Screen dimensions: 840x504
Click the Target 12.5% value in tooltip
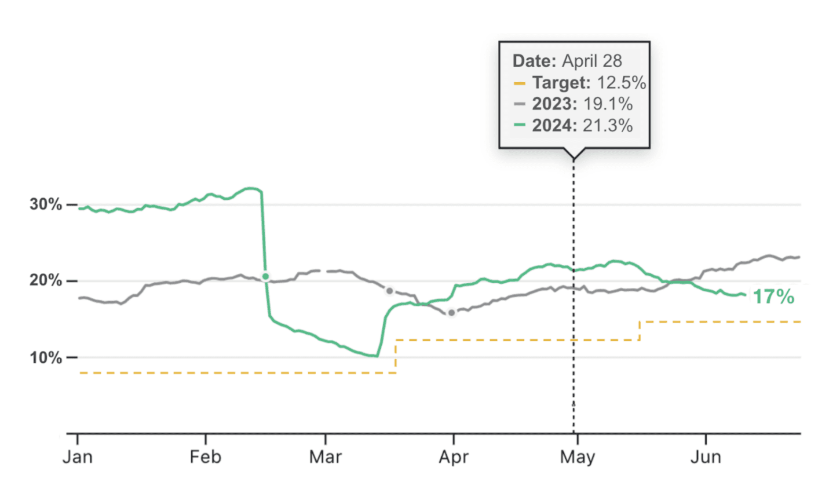click(x=621, y=83)
